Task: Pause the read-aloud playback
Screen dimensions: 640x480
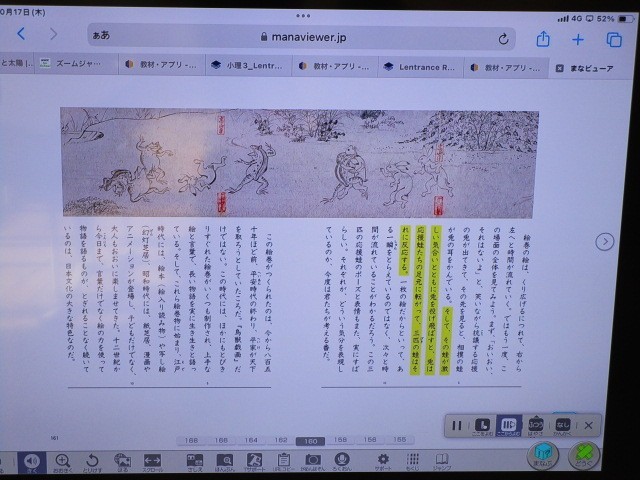Action: [x=457, y=424]
